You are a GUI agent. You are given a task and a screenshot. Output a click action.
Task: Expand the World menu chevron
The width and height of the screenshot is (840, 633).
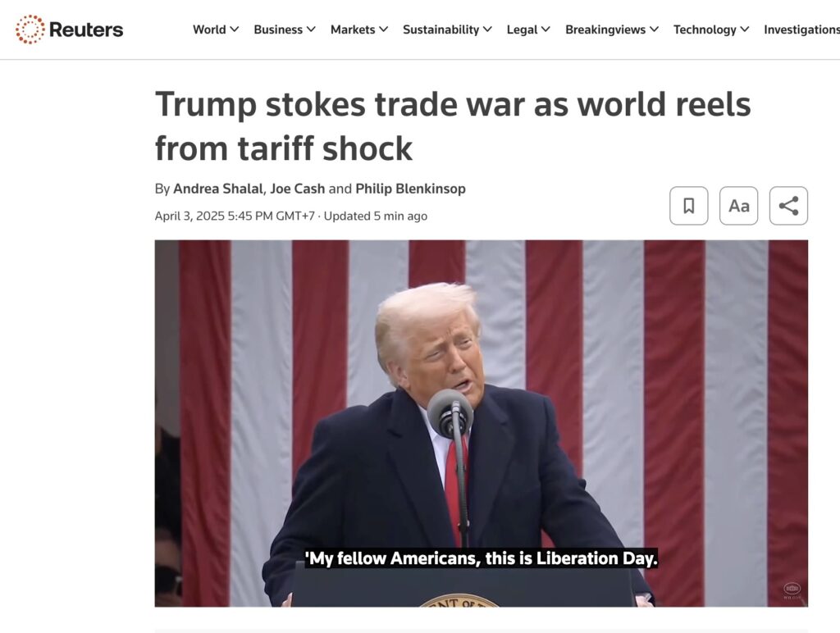click(234, 30)
